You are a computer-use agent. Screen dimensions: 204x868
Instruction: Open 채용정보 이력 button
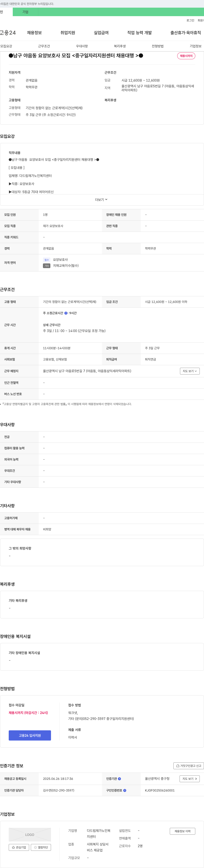coord(182,831)
